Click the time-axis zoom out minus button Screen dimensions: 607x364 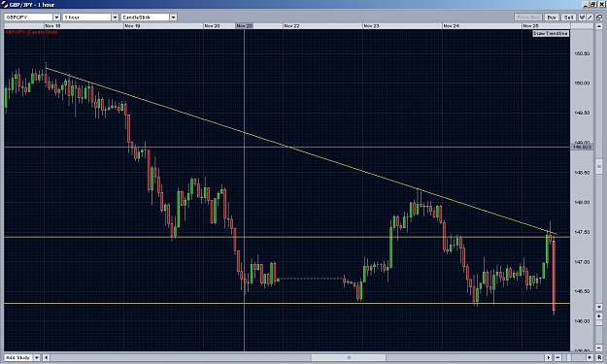click(557, 357)
